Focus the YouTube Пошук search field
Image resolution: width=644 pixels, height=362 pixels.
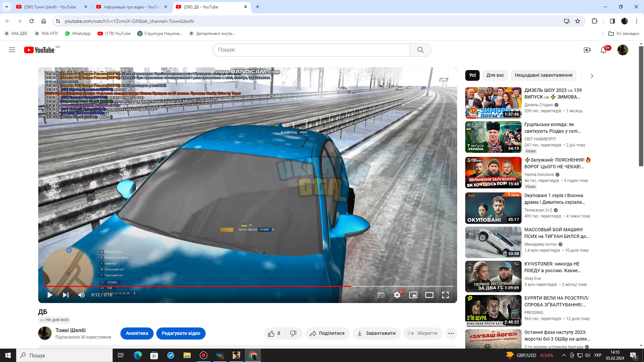pyautogui.click(x=311, y=50)
